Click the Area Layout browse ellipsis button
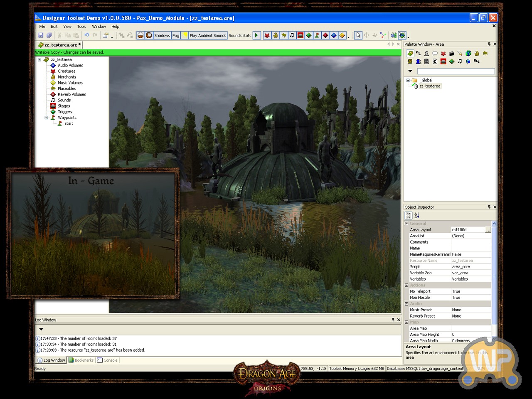Viewport: 532px width, 399px height. click(x=488, y=230)
